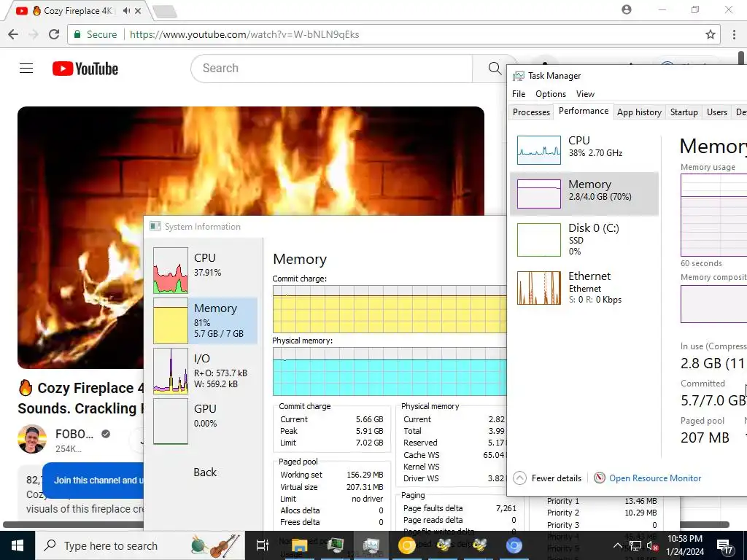Click the YouTube search magnifier button
The image size is (747, 560).
495,69
